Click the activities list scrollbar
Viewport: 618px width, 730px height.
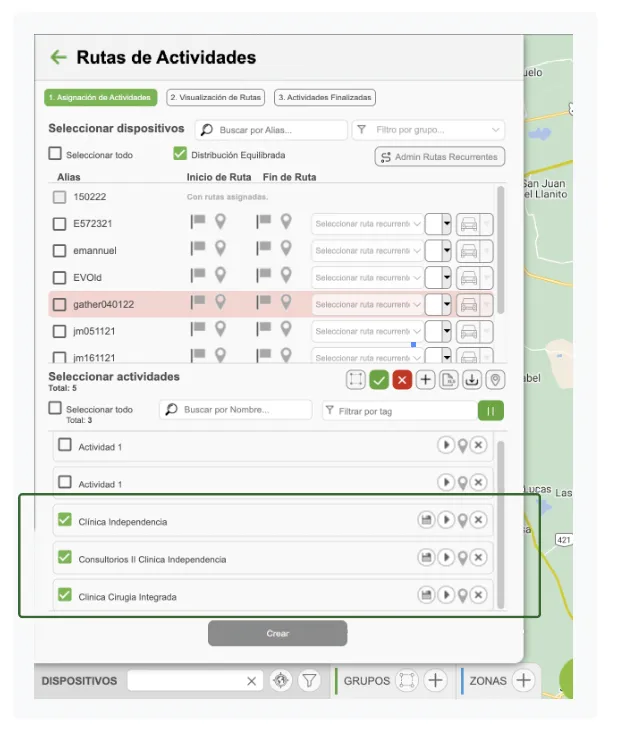tap(501, 525)
